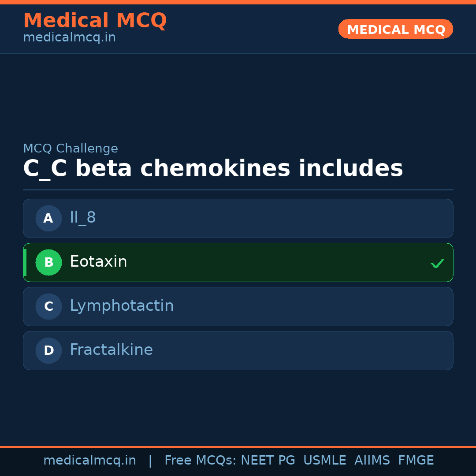This screenshot has height=476, width=476.
Task: Open the Medical MCQ title logo
Action: (95, 21)
